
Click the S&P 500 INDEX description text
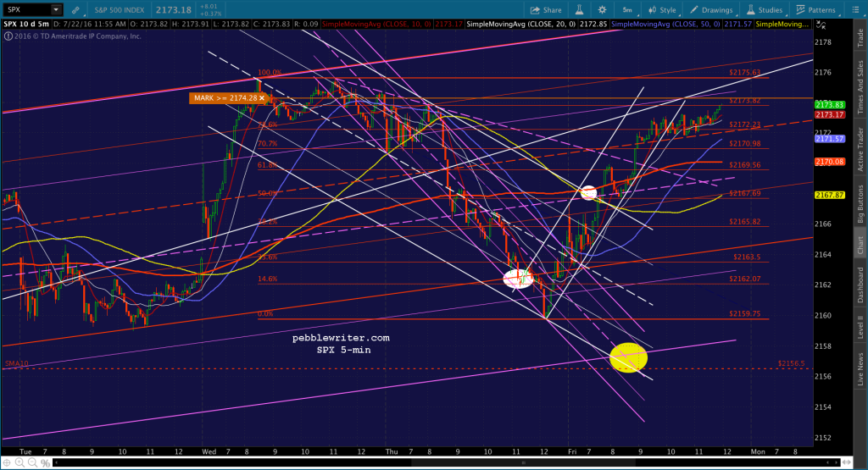pyautogui.click(x=119, y=10)
